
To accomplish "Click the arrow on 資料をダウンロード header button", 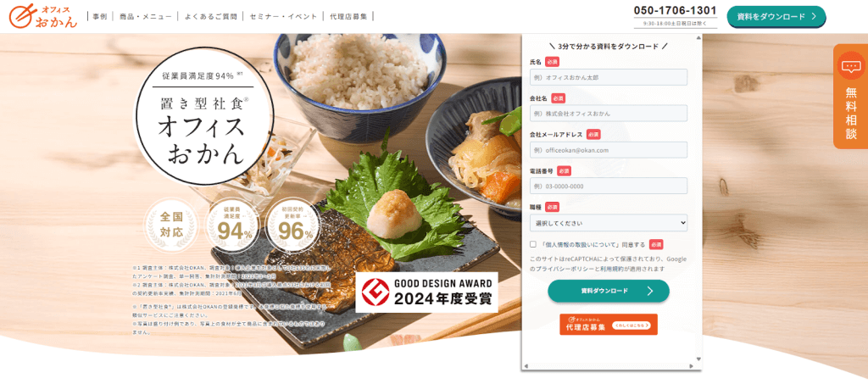I will (x=813, y=17).
